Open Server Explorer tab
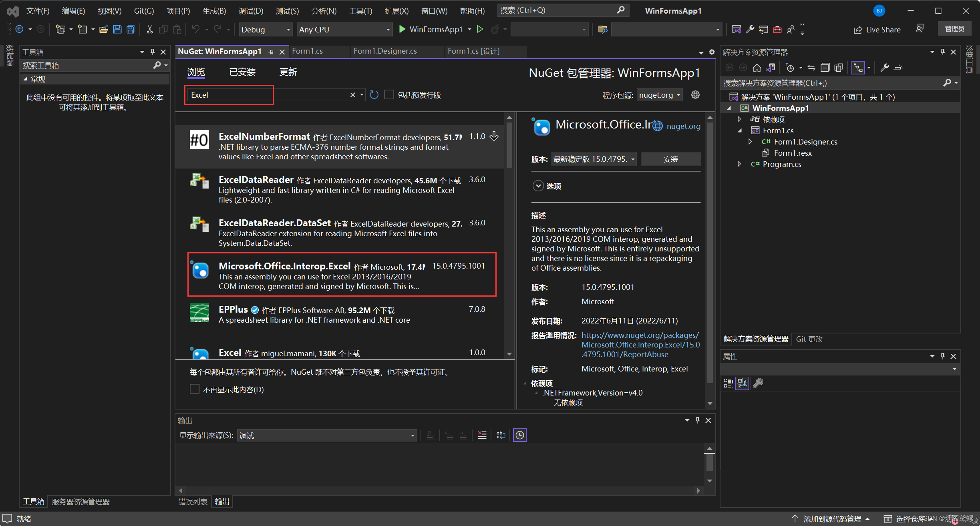This screenshot has height=526, width=980. click(80, 502)
